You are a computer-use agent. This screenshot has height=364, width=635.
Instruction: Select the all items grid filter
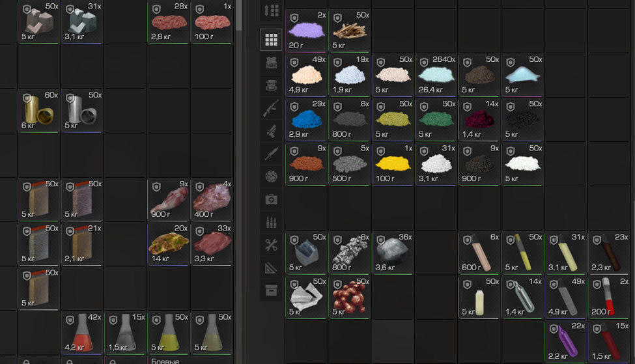(271, 40)
